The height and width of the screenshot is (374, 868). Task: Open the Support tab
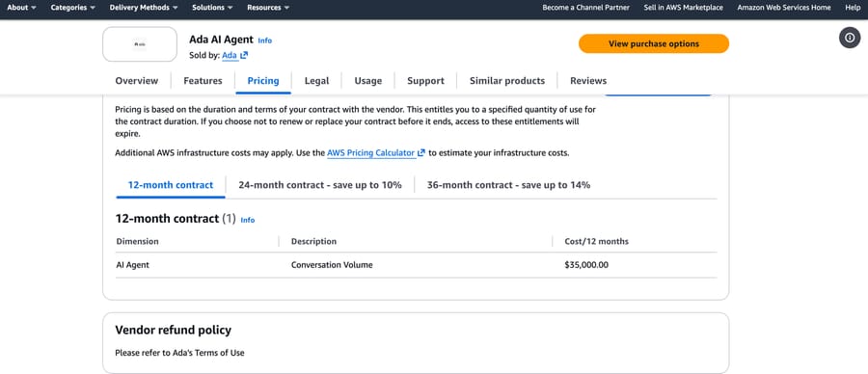(425, 81)
